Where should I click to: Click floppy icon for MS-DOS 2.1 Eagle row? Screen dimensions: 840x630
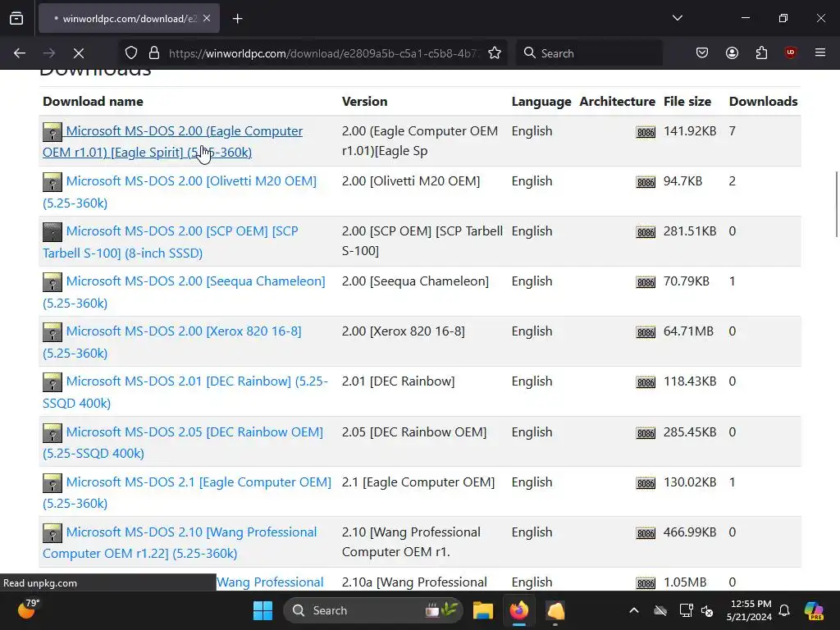click(x=52, y=483)
